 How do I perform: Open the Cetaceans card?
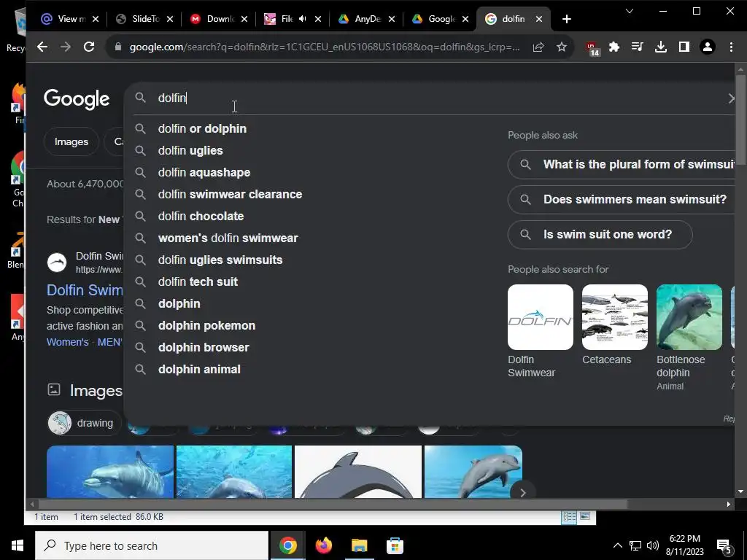(x=614, y=324)
